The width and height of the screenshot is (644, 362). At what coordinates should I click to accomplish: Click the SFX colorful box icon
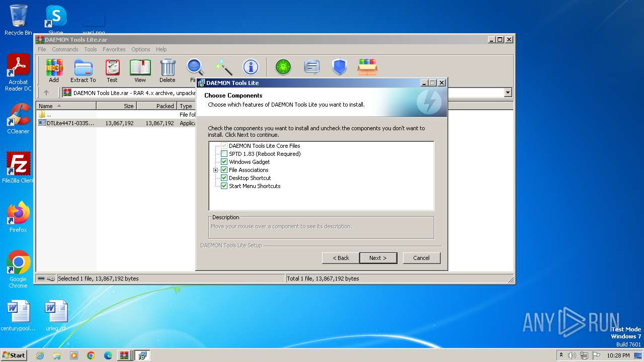click(x=367, y=67)
